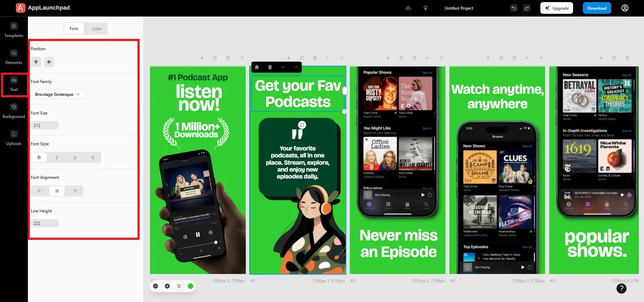The image size is (644, 302).
Task: Toggle Underline font style
Action: pos(75,157)
